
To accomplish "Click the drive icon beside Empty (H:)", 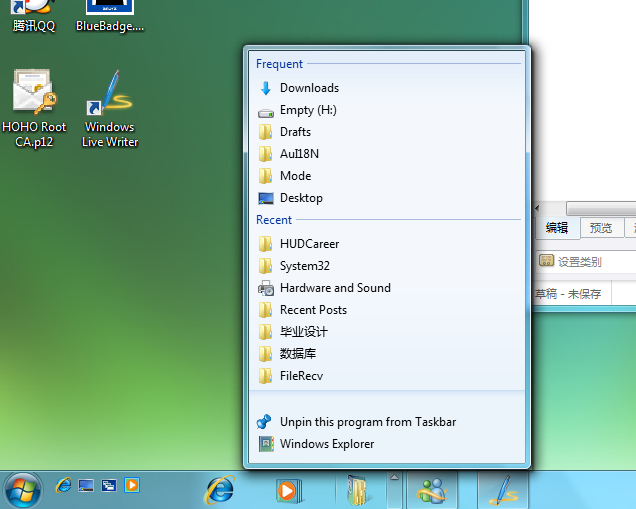I will click(x=266, y=113).
